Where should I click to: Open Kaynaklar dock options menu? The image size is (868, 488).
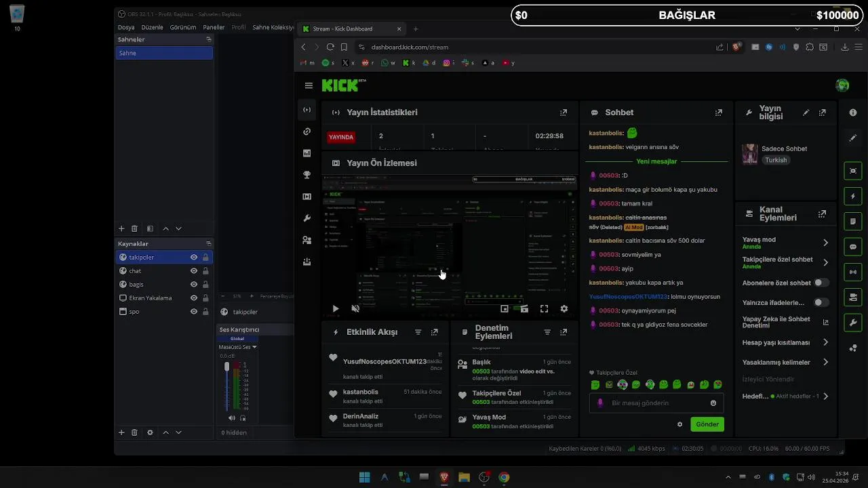point(209,243)
